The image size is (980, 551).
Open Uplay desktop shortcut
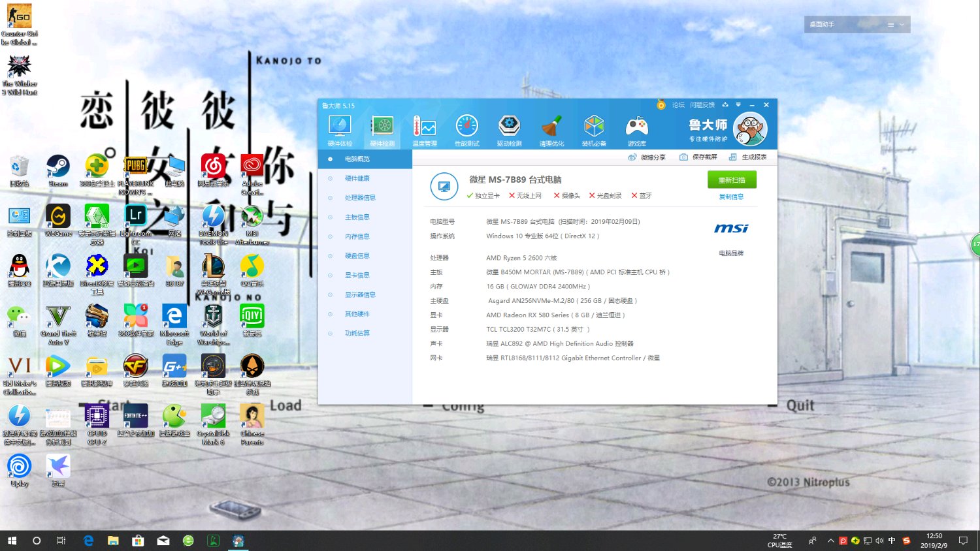click(20, 471)
